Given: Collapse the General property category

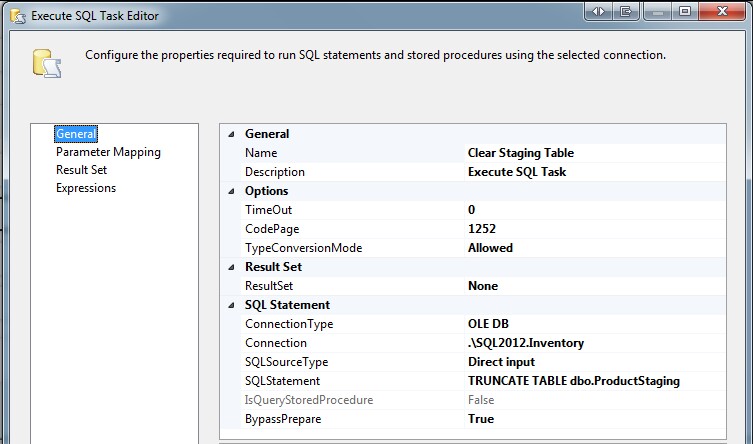Looking at the screenshot, I should (x=233, y=134).
